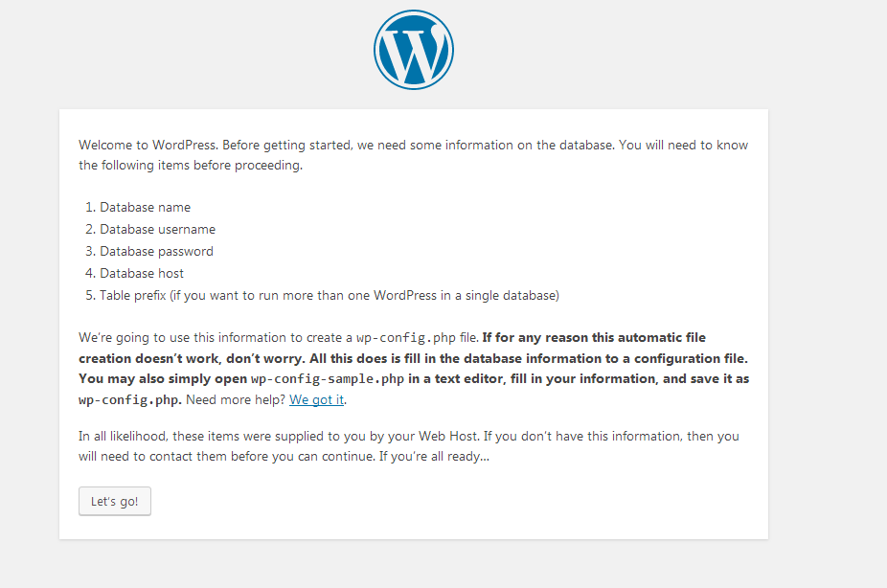Click the "Database name" list item

click(x=145, y=207)
